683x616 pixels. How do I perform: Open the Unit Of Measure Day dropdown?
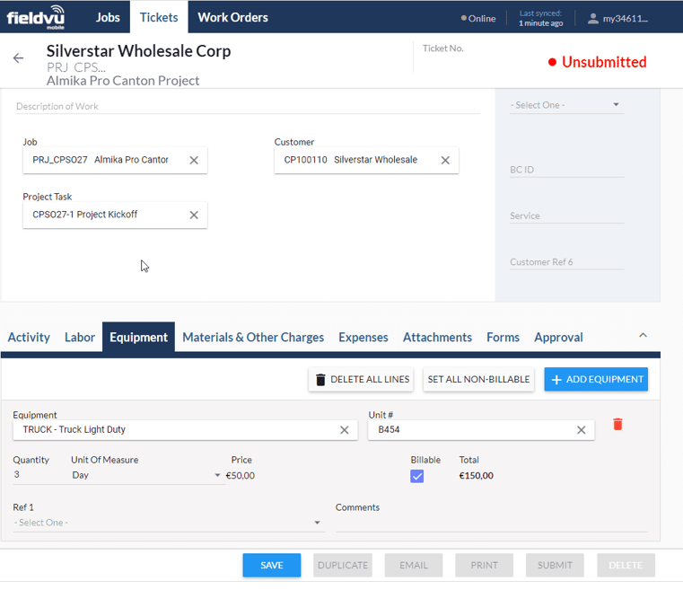click(147, 475)
